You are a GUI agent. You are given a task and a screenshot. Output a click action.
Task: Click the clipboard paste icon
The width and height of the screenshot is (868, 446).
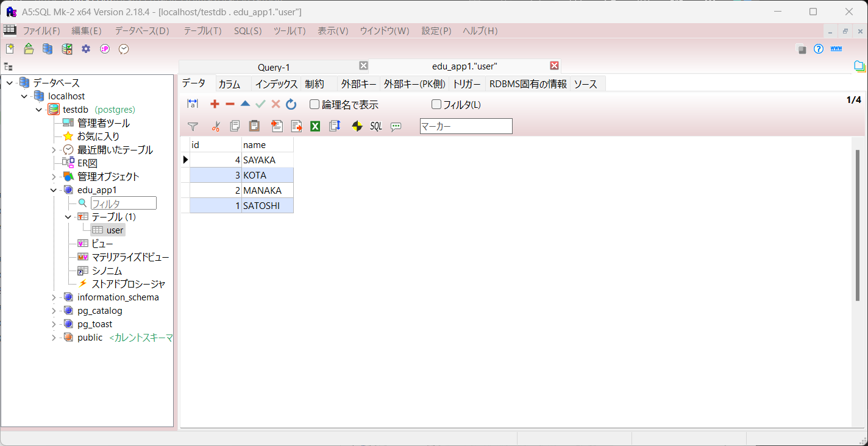pos(254,126)
